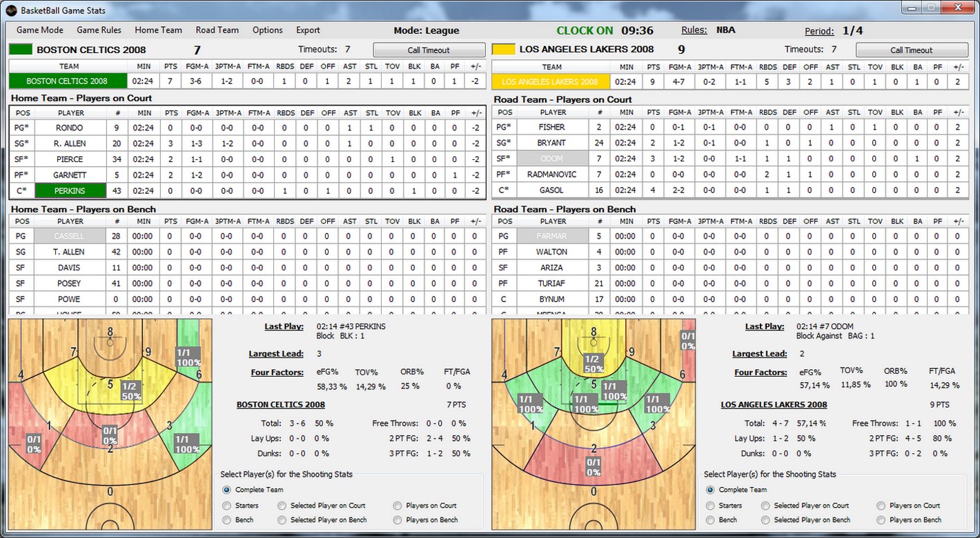Select bench player DAVIS
Screen dimensions: 980x538
pyautogui.click(x=70, y=268)
